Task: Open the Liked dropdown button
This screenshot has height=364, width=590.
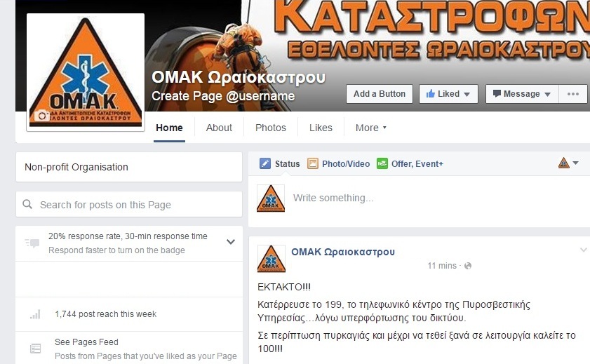Action: 448,94
